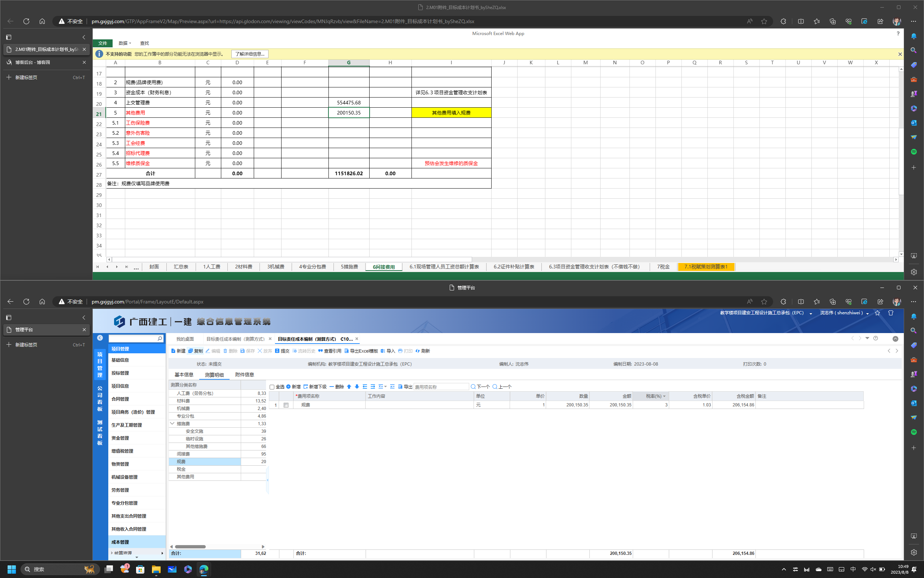Close first 目标责任成本编制 tab
This screenshot has width=924, height=578.
(x=270, y=339)
